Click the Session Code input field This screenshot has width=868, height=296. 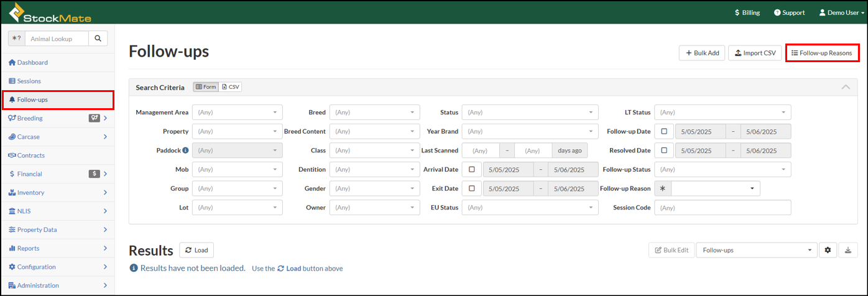pos(723,207)
